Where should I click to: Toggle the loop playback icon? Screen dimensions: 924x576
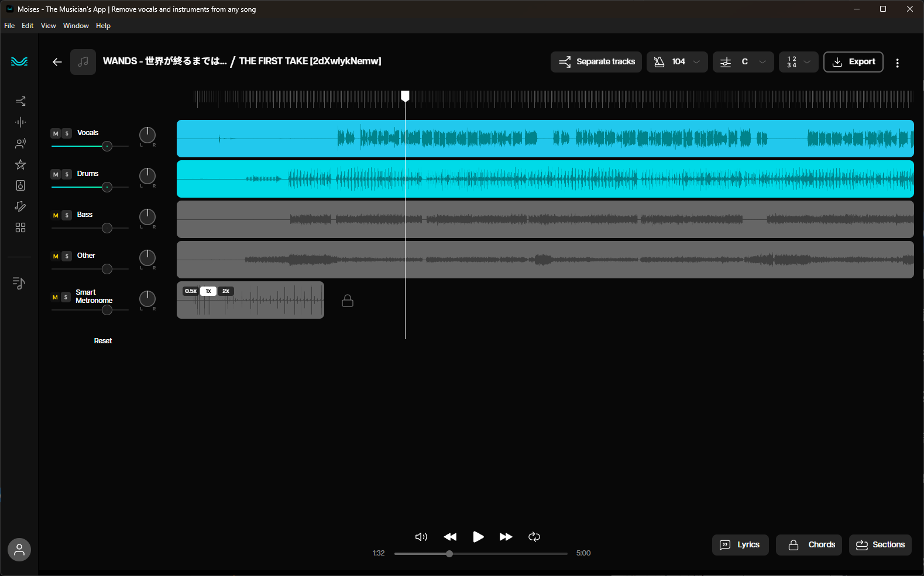(534, 537)
